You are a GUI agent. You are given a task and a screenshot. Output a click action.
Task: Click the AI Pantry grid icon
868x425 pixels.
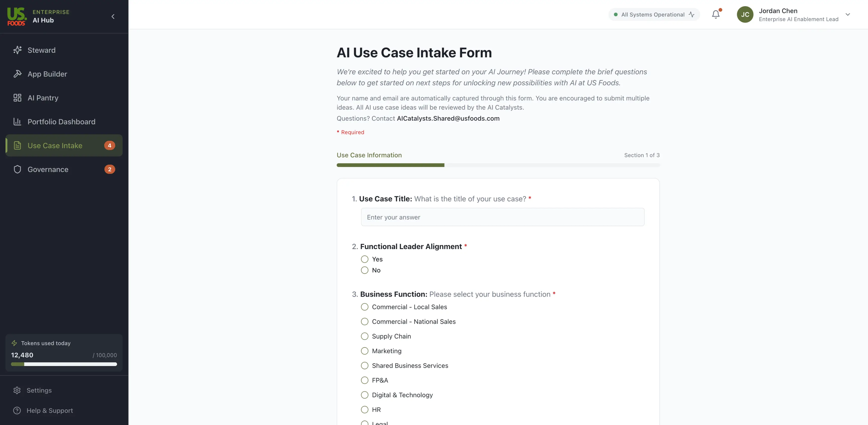18,97
